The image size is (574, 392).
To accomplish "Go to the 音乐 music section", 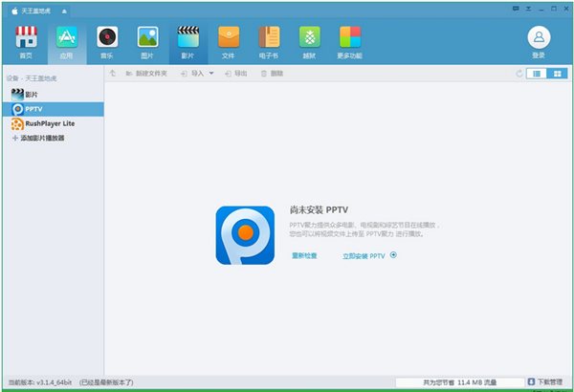I will click(106, 40).
